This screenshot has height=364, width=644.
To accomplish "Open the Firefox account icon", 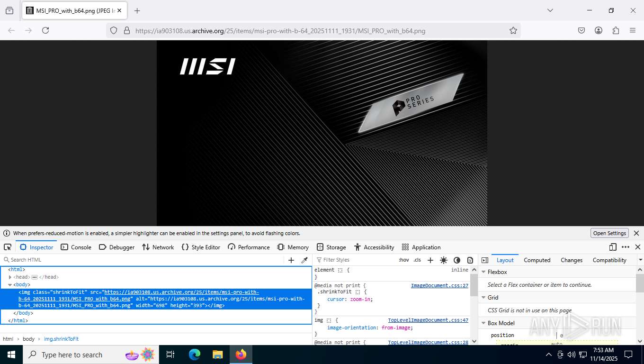I will pos(599,30).
